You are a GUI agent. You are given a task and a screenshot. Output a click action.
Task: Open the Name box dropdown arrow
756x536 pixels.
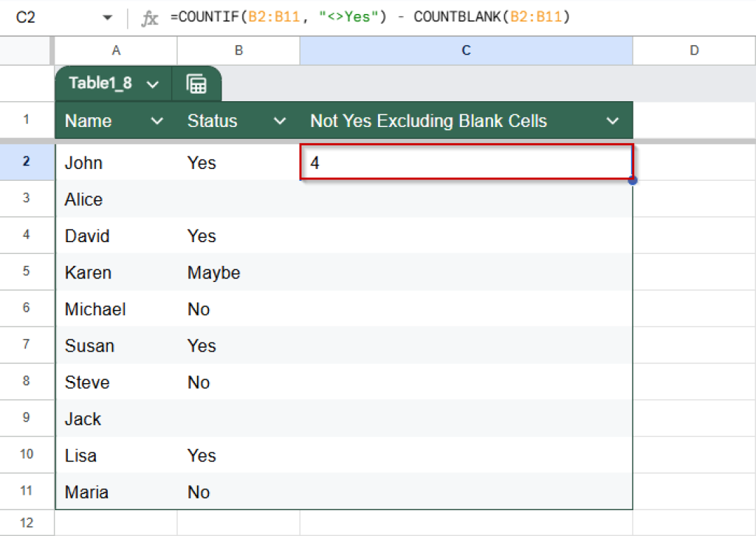tap(108, 16)
